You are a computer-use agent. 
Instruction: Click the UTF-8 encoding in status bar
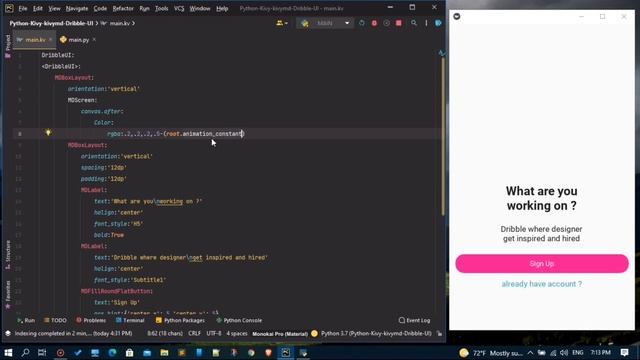214,333
